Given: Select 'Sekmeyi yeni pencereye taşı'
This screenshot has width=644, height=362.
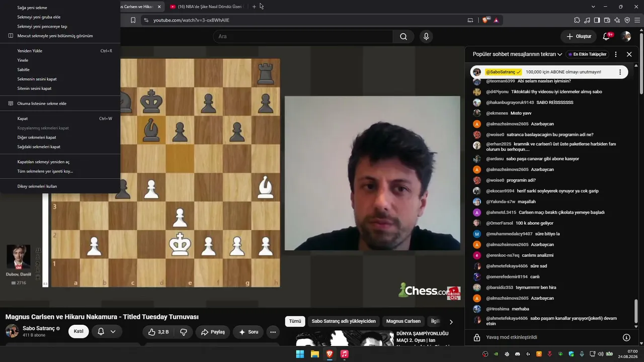Looking at the screenshot, I should [60, 26].
